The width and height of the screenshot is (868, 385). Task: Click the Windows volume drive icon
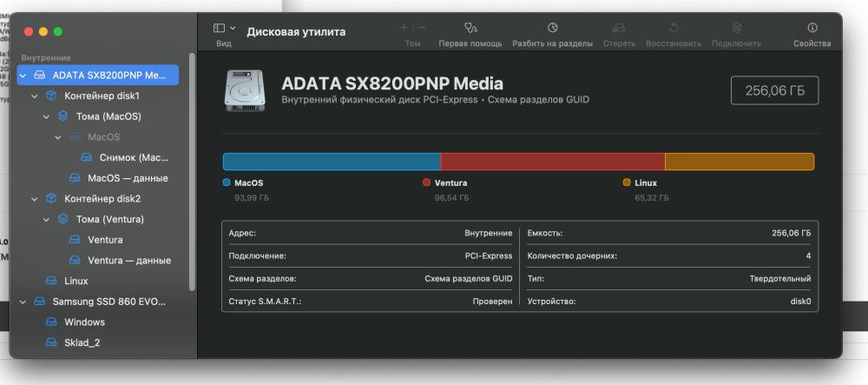pos(51,322)
